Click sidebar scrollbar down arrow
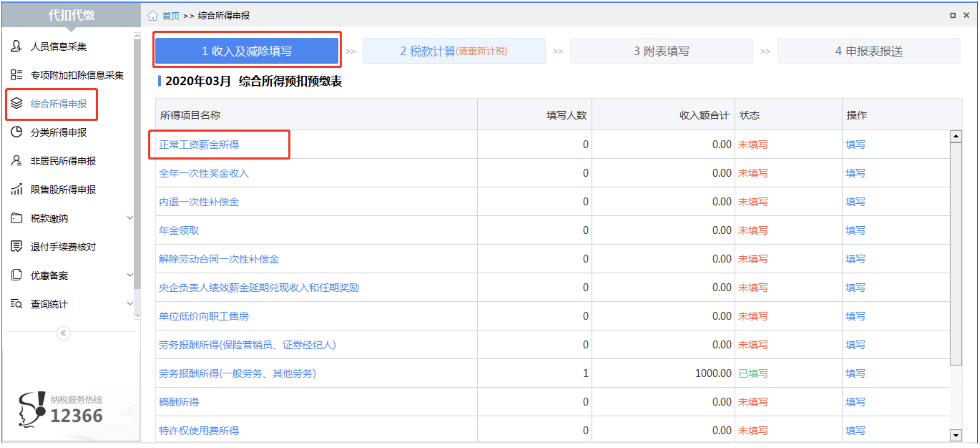 (137, 316)
